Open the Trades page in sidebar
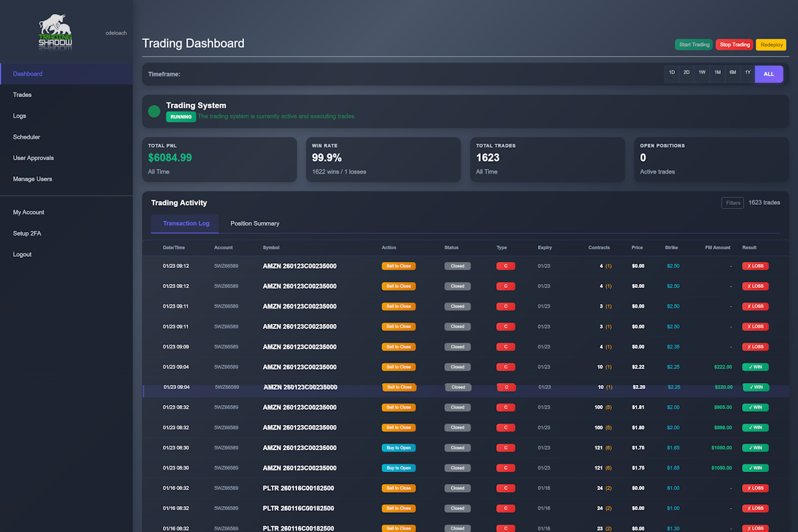This screenshot has height=532, width=798. 23,95
